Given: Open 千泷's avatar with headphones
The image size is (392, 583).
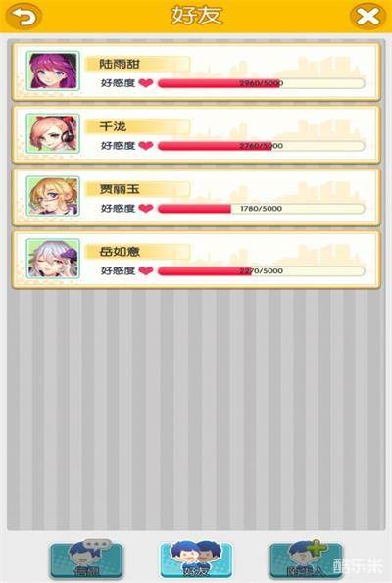Looking at the screenshot, I should (53, 133).
